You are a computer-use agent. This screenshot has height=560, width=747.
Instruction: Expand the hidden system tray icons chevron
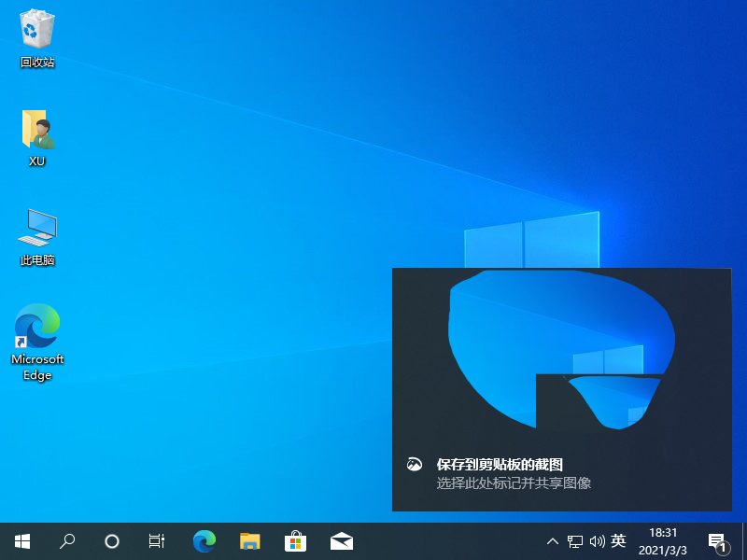553,541
